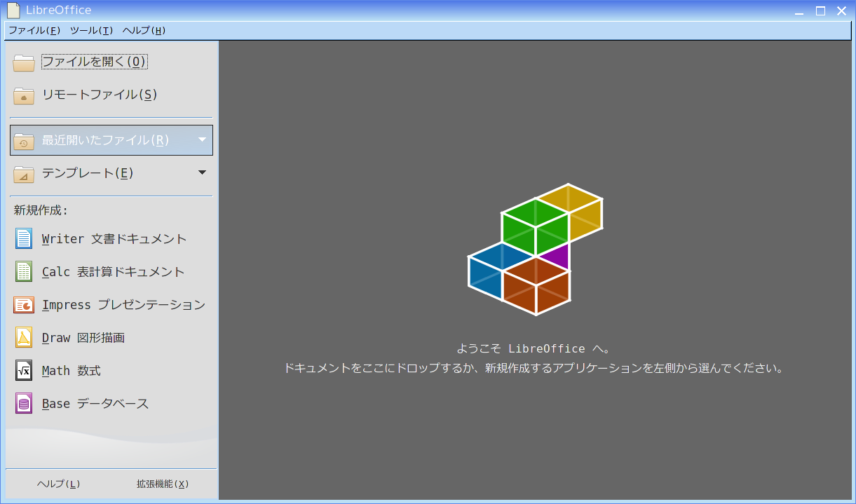This screenshot has width=856, height=504.
Task: Select テンプレート(E) button
Action: 111,173
